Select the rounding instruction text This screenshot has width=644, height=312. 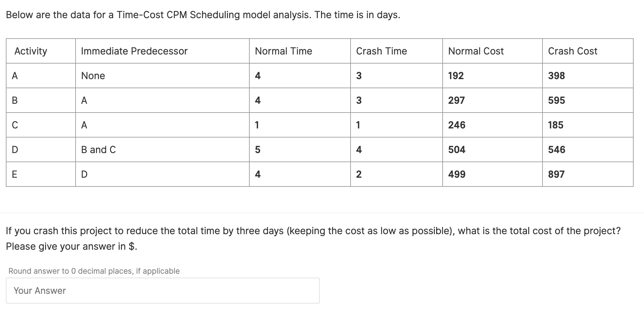(x=94, y=270)
